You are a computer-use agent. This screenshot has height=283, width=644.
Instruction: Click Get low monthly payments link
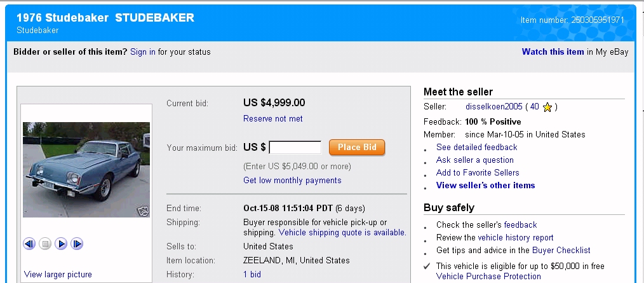[x=292, y=180]
